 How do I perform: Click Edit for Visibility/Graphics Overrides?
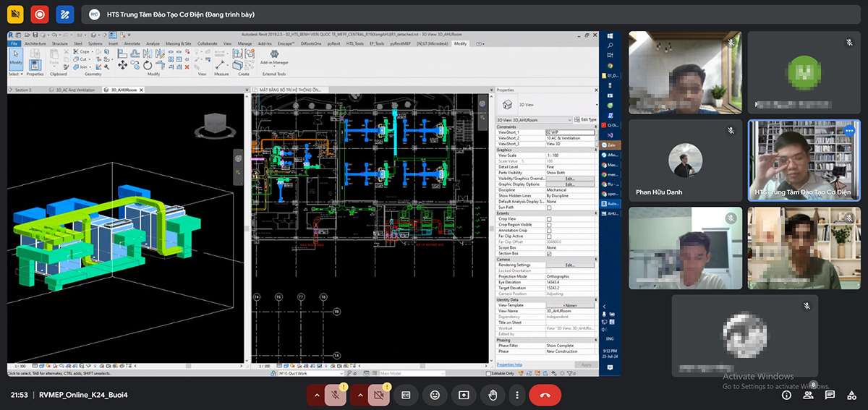[x=570, y=179]
